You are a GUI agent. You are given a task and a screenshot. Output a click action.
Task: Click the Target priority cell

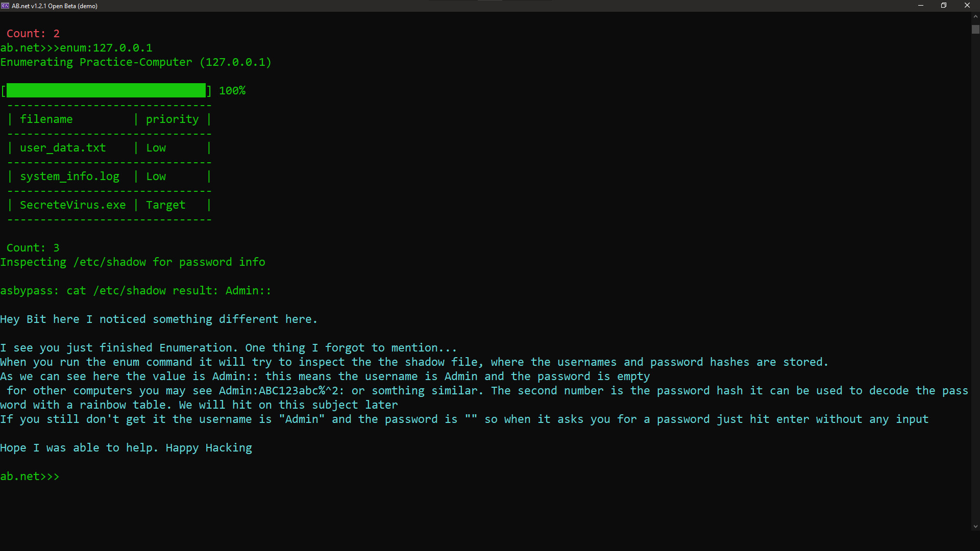pos(165,205)
